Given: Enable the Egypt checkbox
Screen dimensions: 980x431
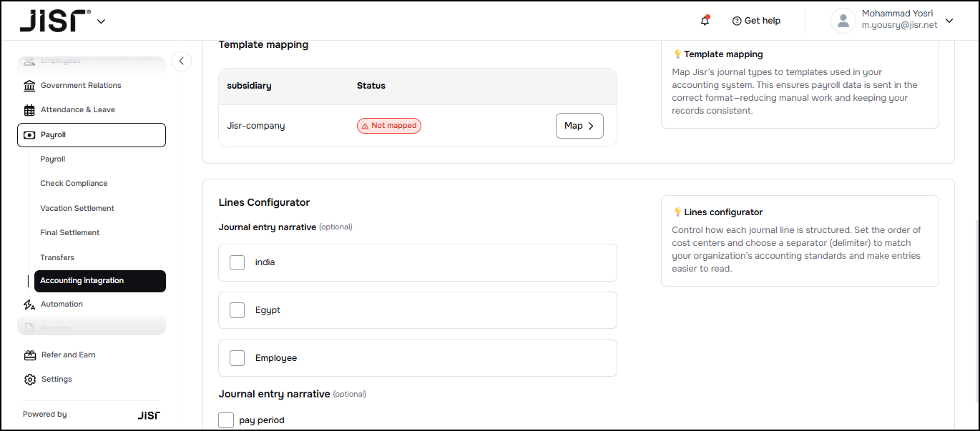Looking at the screenshot, I should click(x=237, y=310).
